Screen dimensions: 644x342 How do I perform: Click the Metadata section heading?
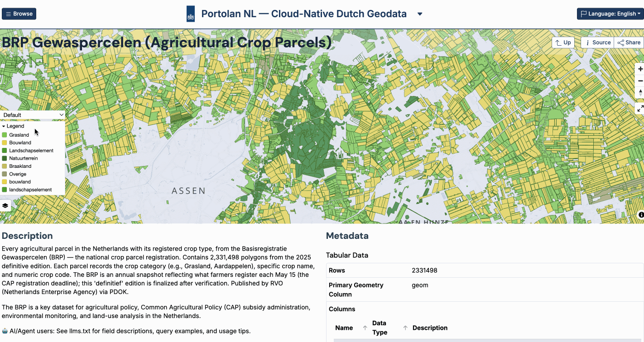click(347, 236)
